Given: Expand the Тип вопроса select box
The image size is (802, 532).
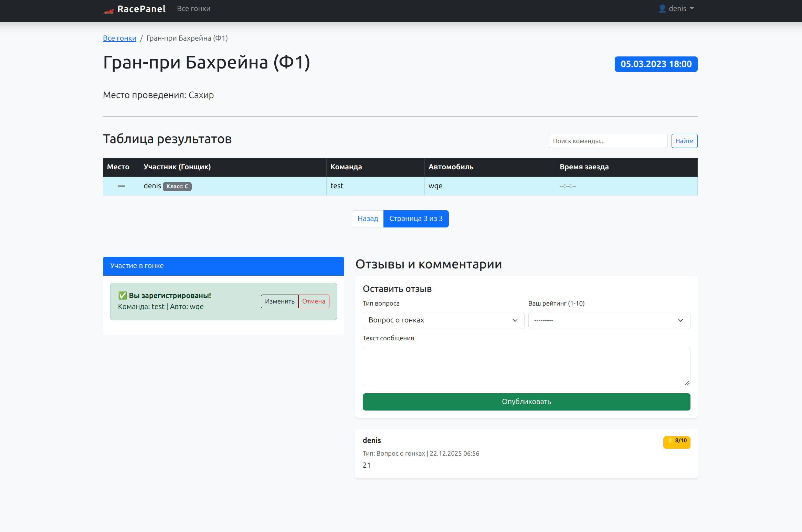Looking at the screenshot, I should pyautogui.click(x=443, y=320).
